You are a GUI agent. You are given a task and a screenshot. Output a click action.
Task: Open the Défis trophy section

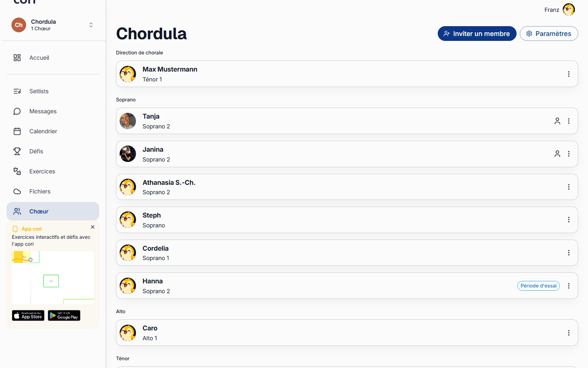pos(53,151)
